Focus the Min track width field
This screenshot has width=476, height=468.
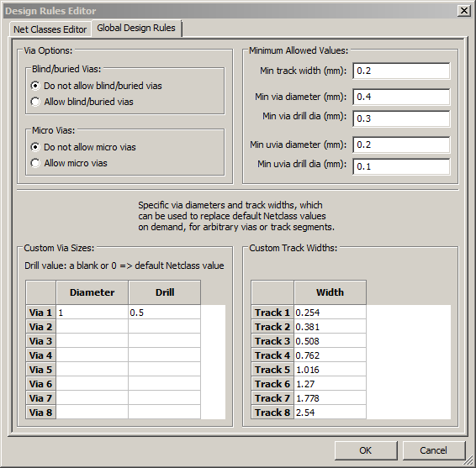coord(401,71)
